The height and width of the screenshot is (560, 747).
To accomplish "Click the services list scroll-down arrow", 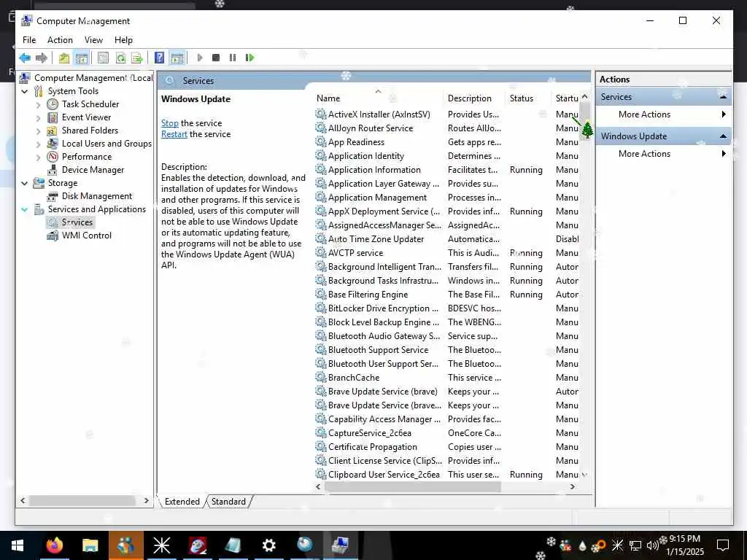I will tap(585, 475).
